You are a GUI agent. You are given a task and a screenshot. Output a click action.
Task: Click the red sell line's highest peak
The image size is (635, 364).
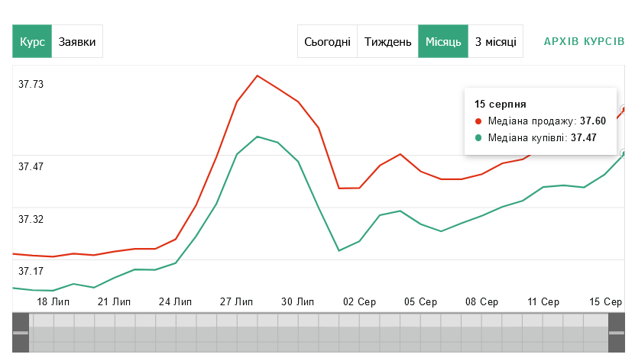(258, 76)
